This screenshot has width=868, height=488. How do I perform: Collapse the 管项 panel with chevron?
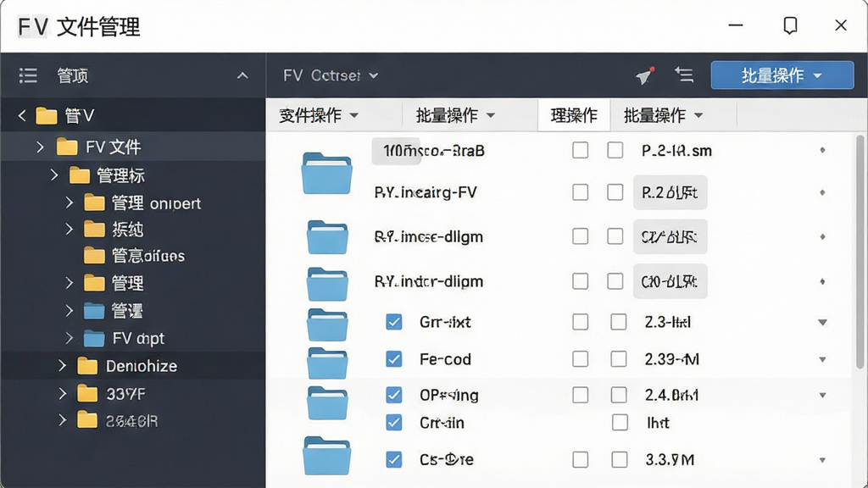click(x=242, y=75)
